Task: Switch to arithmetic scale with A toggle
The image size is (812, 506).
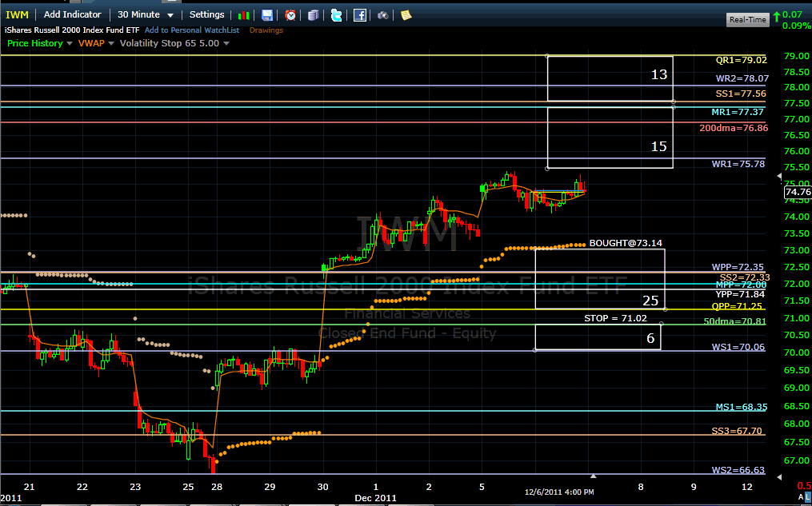Action: click(x=801, y=496)
